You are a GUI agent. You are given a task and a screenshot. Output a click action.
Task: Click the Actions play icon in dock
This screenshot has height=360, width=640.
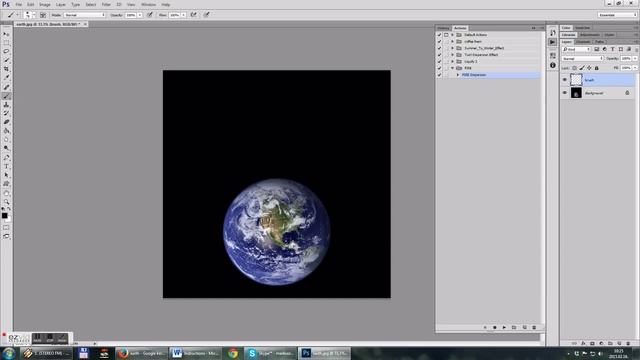[x=553, y=42]
